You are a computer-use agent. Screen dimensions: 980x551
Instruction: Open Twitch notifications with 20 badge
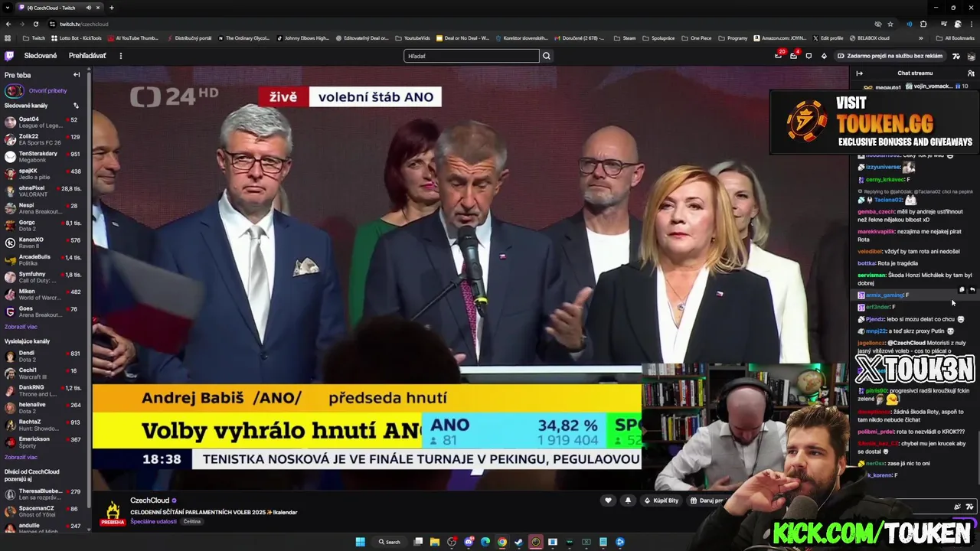pyautogui.click(x=779, y=55)
